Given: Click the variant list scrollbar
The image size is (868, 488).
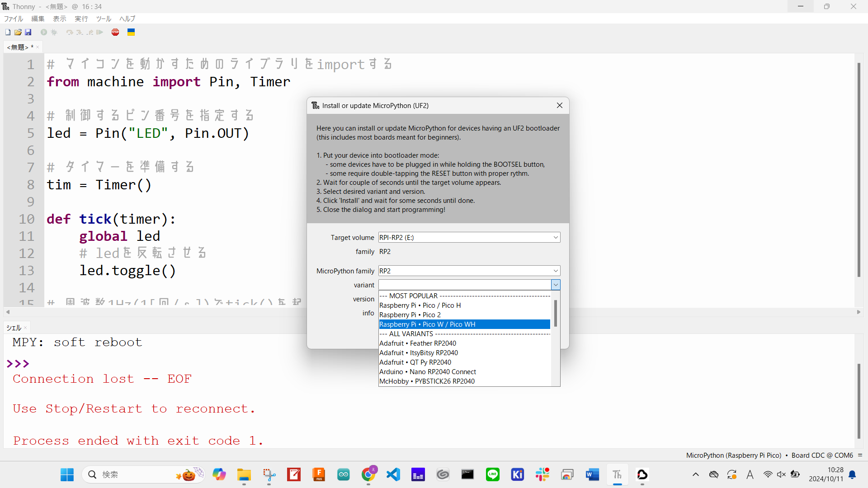Looking at the screenshot, I should click(555, 314).
